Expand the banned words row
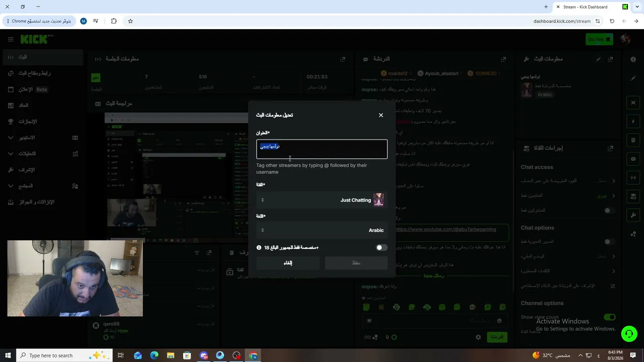 tap(568, 271)
